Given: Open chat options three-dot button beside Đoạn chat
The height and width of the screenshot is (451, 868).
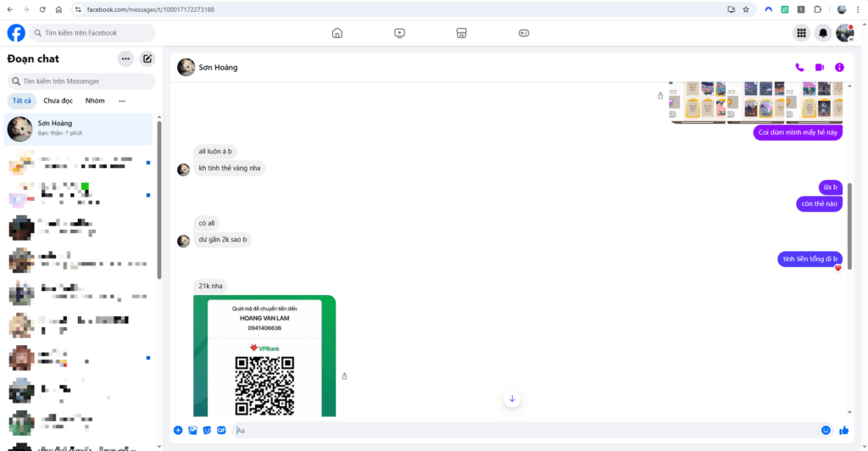Looking at the screenshot, I should (125, 58).
